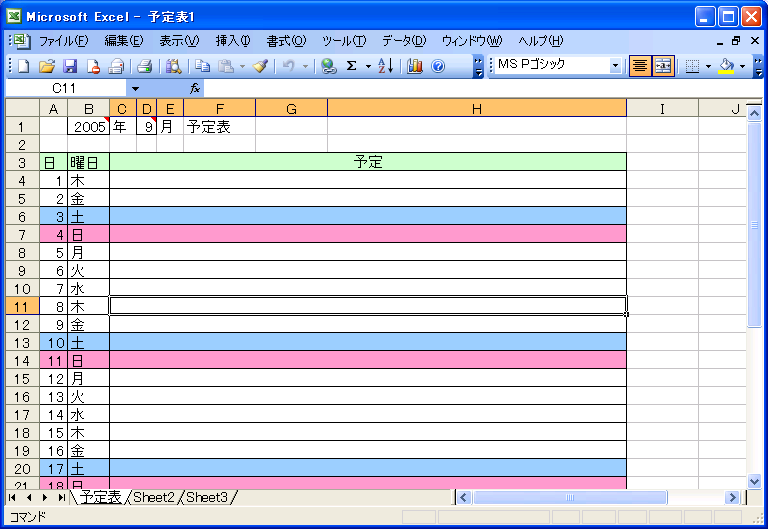Screen dimensions: 768x529
Task: Open the Chart Wizard icon
Action: pyautogui.click(x=414, y=66)
